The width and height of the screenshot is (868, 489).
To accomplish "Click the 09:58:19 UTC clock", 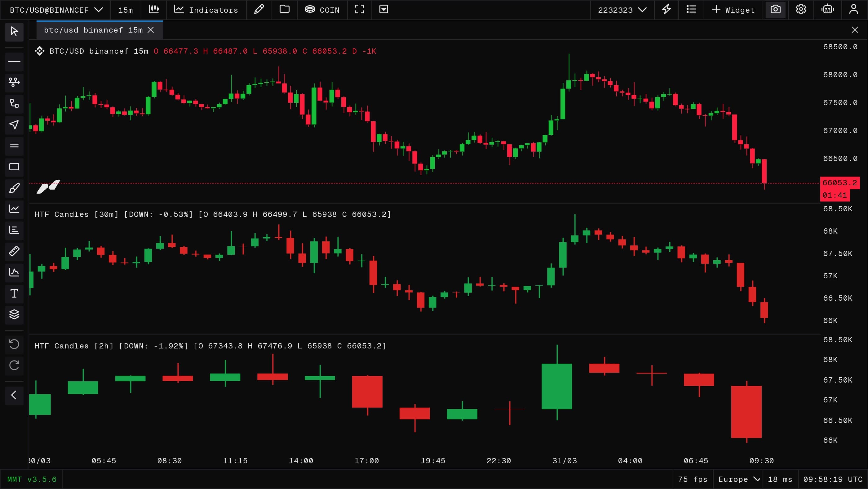I will [833, 479].
